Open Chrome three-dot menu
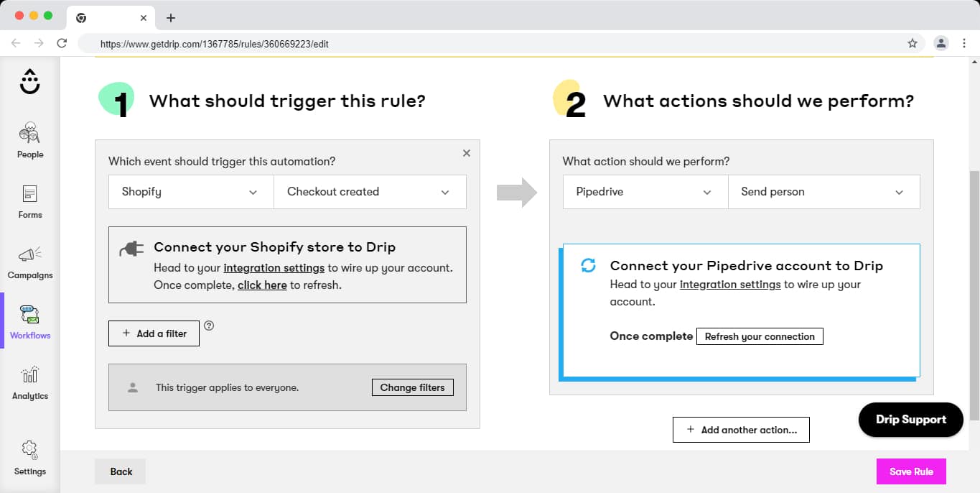 coord(964,43)
